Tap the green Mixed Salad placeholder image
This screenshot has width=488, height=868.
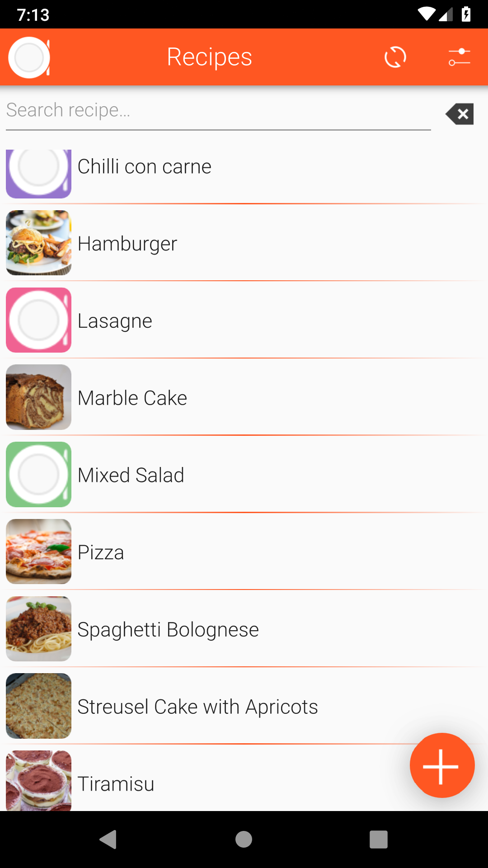39,475
